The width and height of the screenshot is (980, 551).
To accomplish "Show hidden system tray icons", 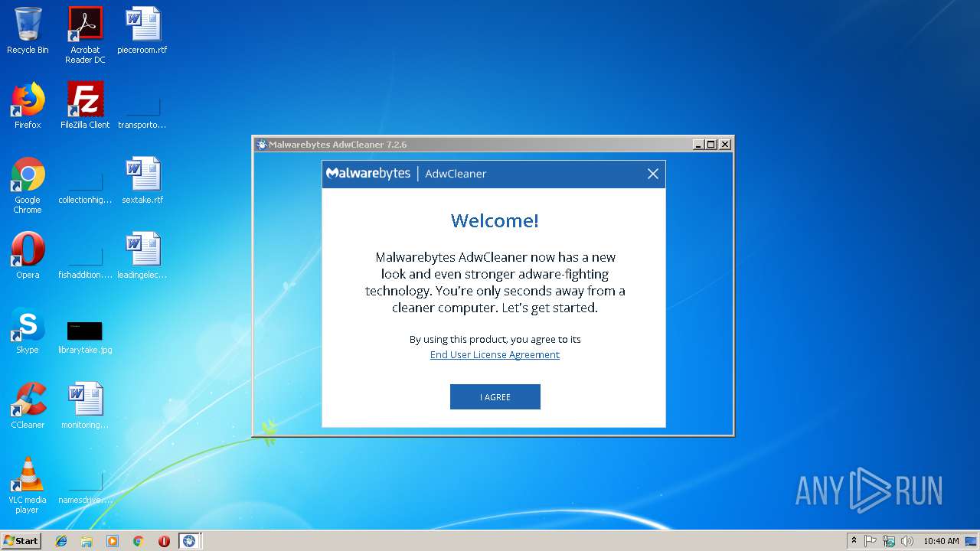I will tap(854, 540).
